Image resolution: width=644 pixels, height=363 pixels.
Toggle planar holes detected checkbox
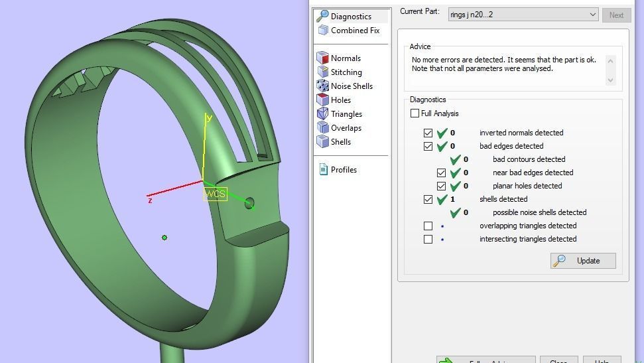(441, 186)
